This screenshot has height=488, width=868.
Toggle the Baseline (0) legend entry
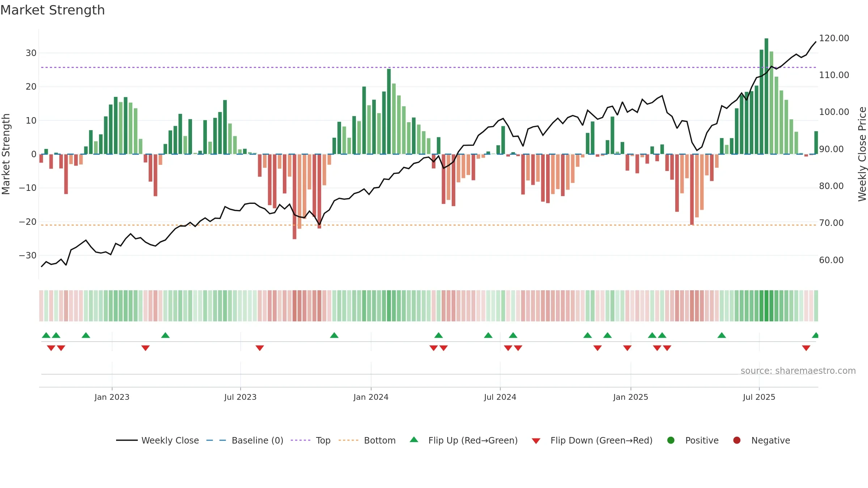245,440
